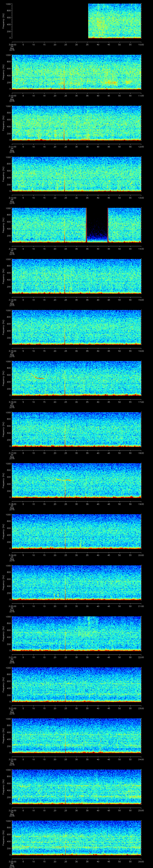Open the 3:11 minute spectrogram panel
The image size is (153, 868).
coord(77,123)
